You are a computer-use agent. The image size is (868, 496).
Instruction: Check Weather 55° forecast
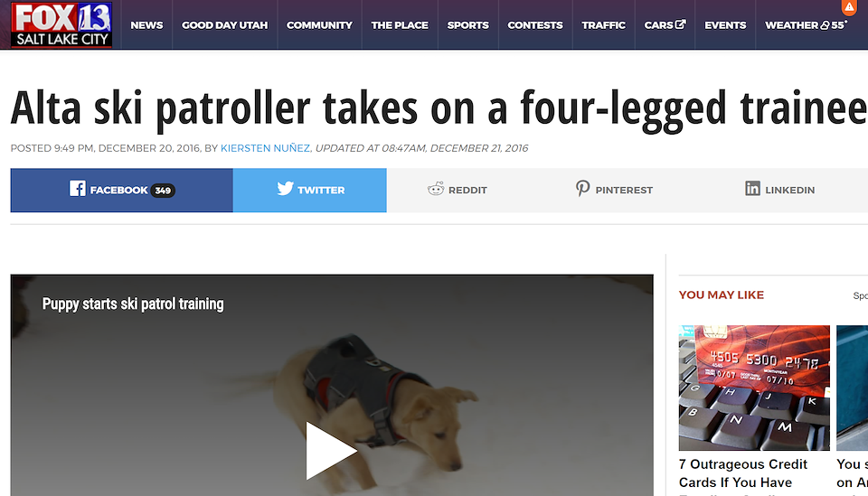(x=806, y=25)
